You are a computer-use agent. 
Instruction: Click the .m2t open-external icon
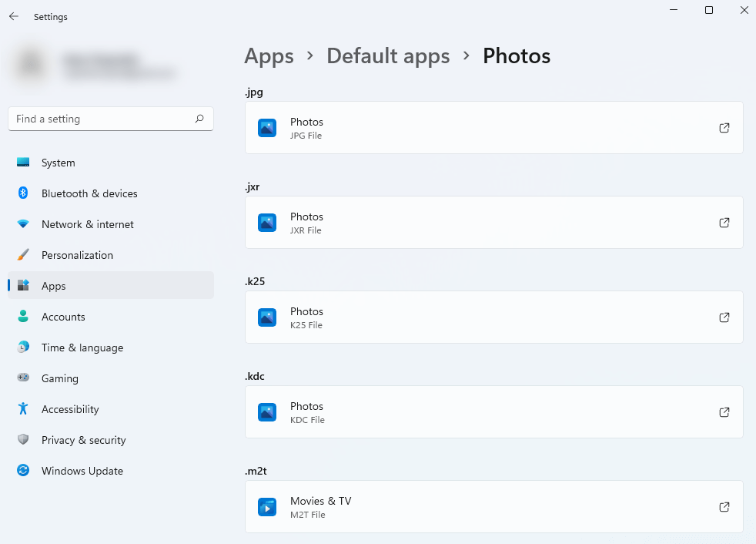click(x=724, y=507)
